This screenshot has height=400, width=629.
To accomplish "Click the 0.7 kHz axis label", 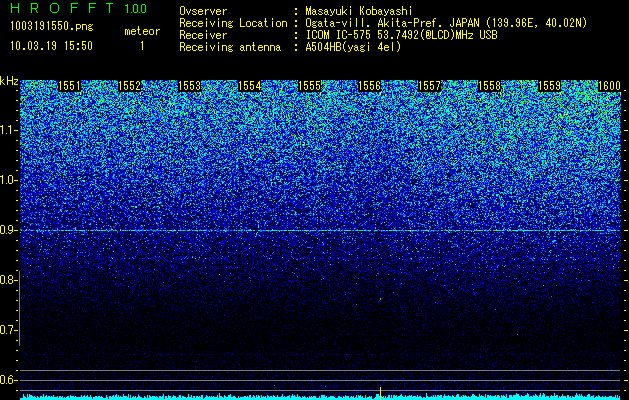I will pos(9,330).
